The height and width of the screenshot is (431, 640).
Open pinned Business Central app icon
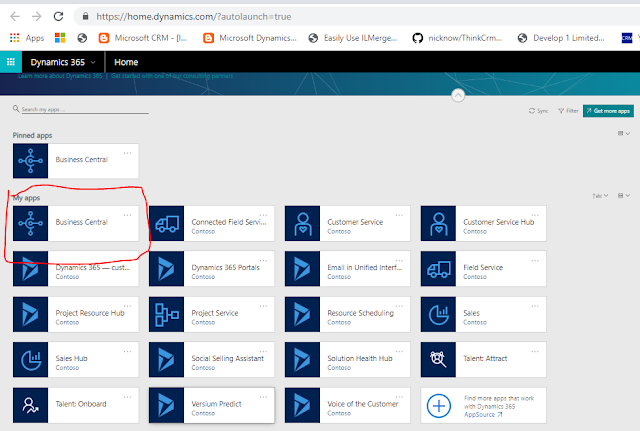click(30, 161)
